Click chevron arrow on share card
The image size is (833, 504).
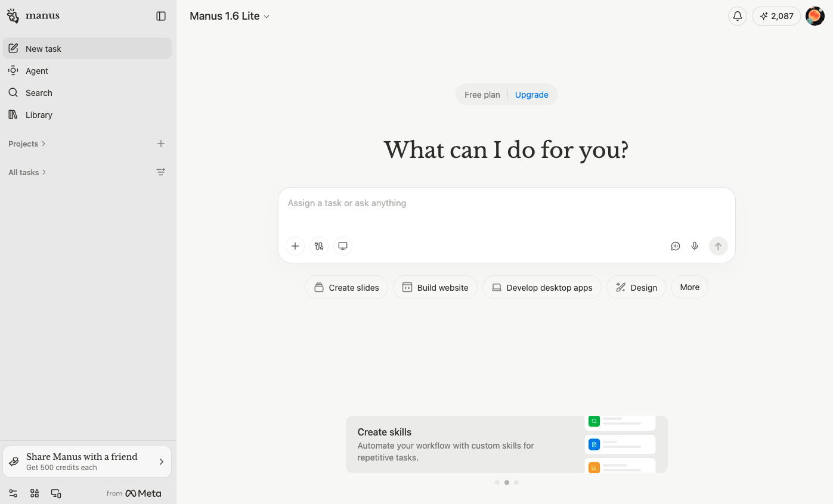tap(161, 462)
